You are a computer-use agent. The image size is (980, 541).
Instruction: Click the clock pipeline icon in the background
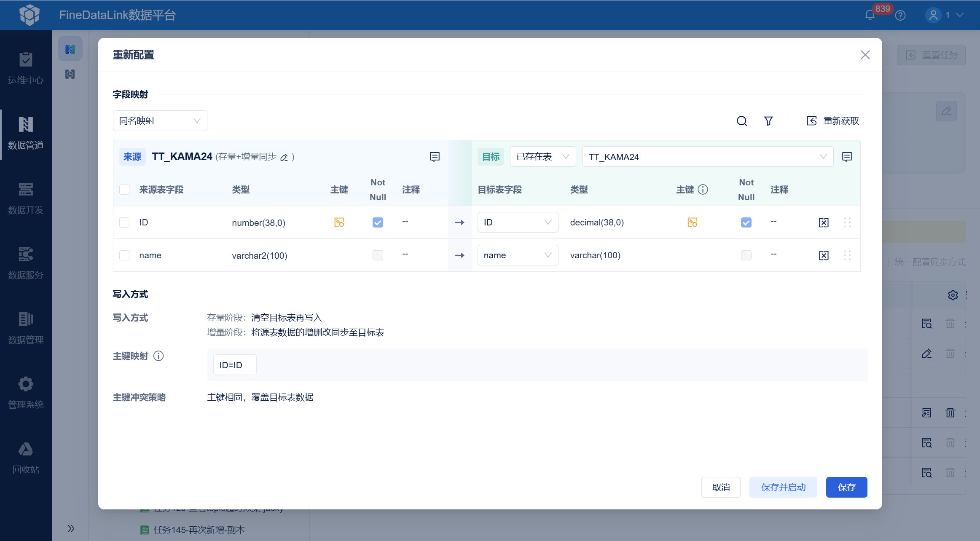point(70,74)
